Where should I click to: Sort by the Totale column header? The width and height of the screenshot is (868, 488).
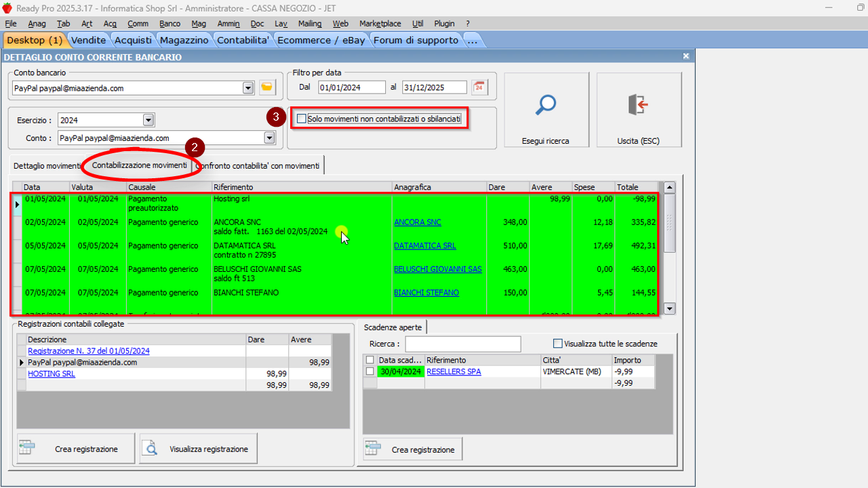(x=636, y=187)
